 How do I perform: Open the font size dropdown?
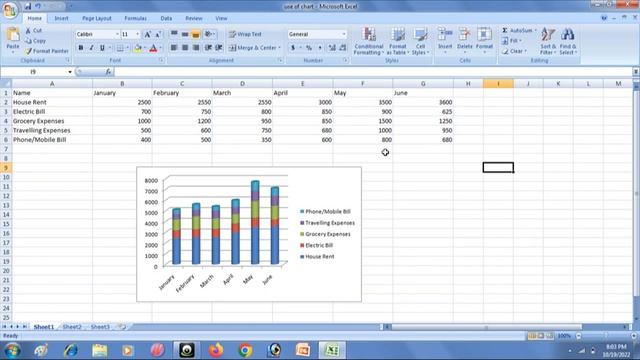(x=138, y=34)
